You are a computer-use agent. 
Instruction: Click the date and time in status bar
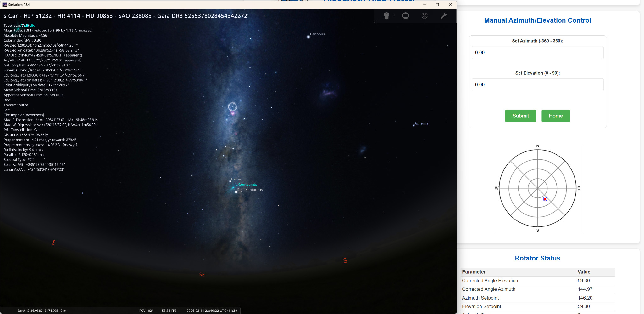click(x=212, y=311)
